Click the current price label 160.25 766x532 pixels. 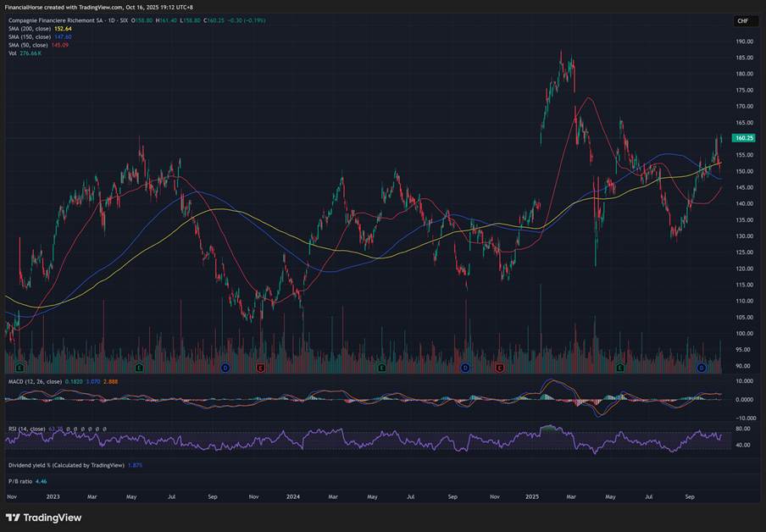(744, 137)
